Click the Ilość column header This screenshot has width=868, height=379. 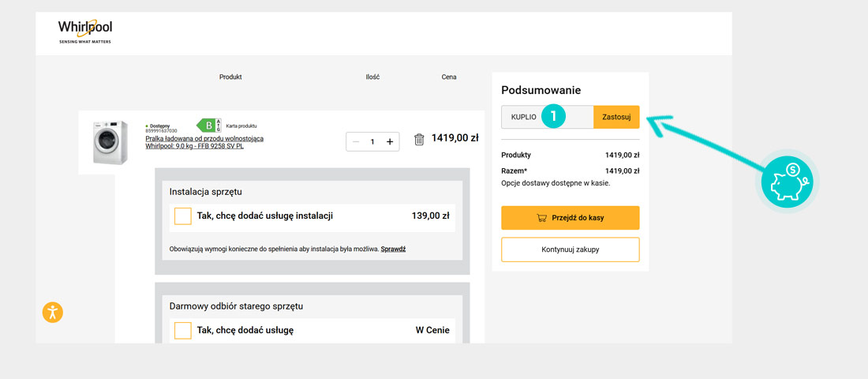pos(372,77)
